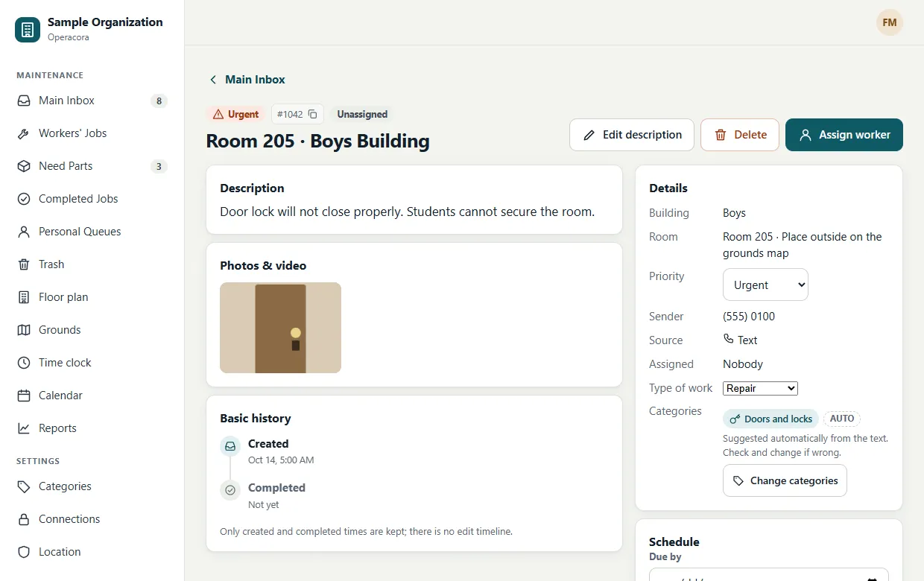
Task: Click the Connections lock icon
Action: click(24, 519)
